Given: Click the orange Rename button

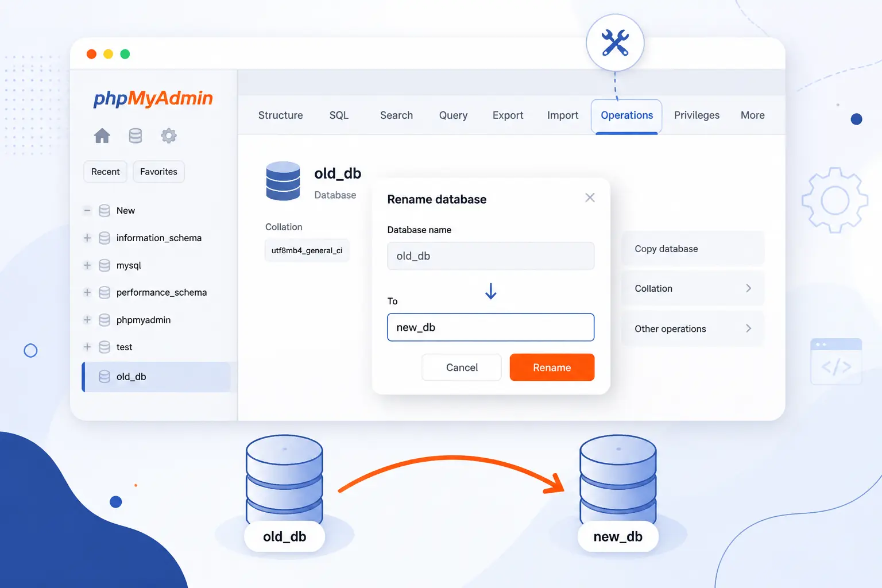Looking at the screenshot, I should (x=552, y=367).
